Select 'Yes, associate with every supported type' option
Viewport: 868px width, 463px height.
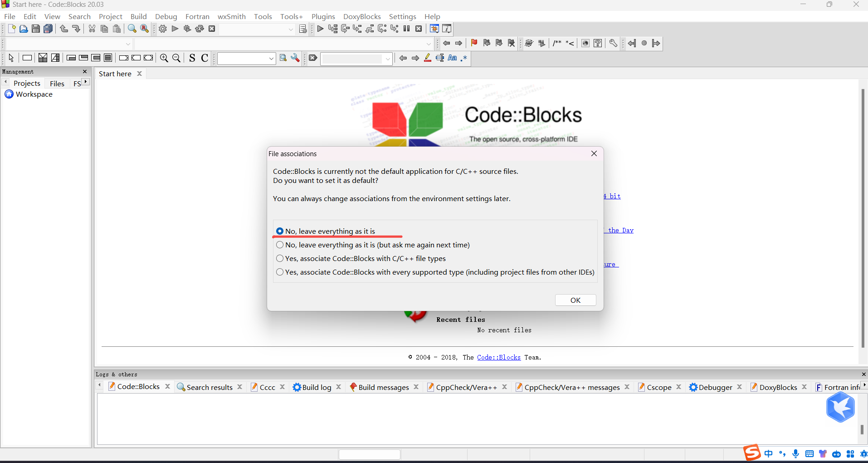[x=435, y=272]
